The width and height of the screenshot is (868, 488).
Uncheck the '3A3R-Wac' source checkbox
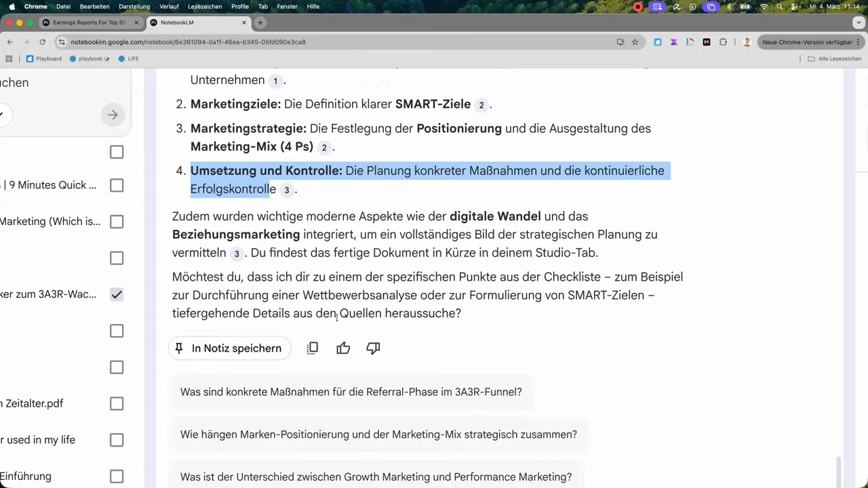116,294
